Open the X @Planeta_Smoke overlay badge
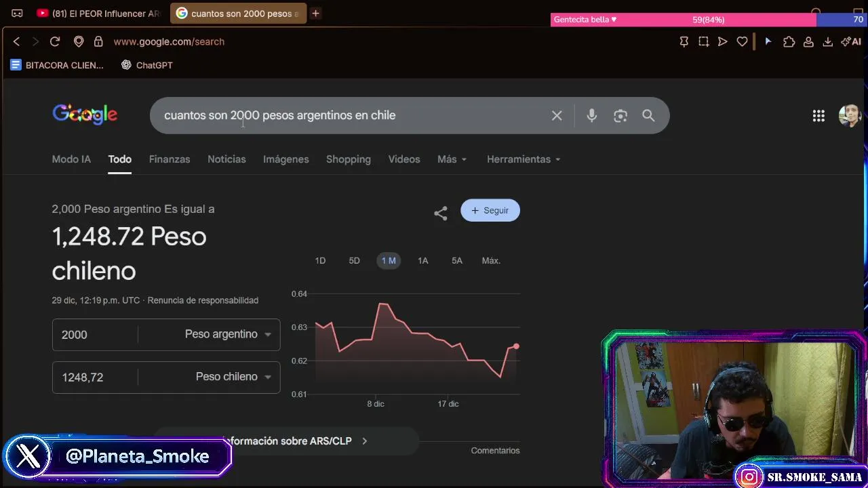868x488 pixels. pos(118,457)
